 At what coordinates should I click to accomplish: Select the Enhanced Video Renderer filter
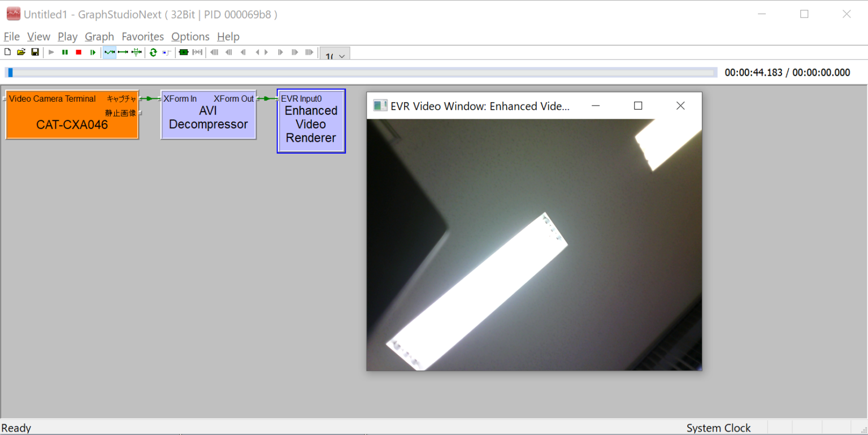pyautogui.click(x=311, y=125)
